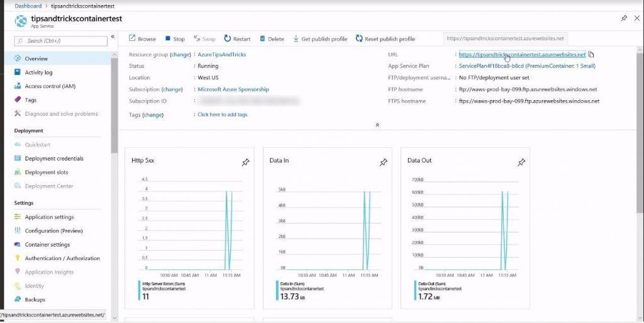This screenshot has height=323, width=644.
Task: Click the Application settings list icon
Action: pos(17,217)
